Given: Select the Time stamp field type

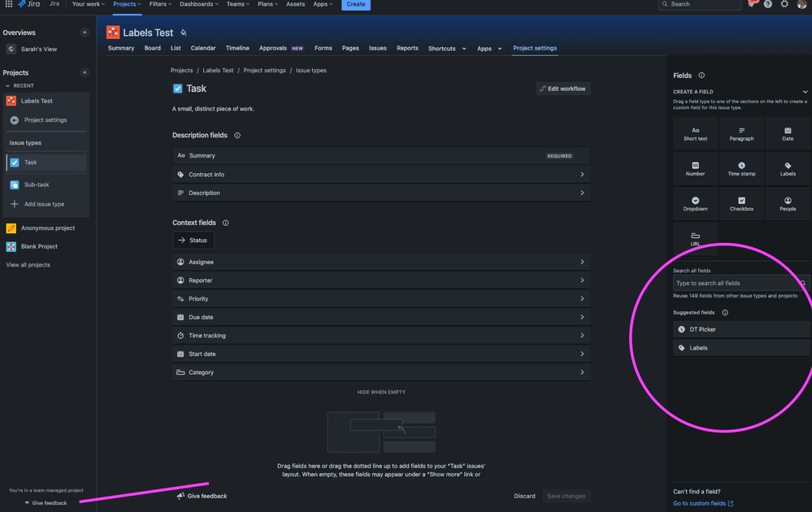Looking at the screenshot, I should coord(741,169).
